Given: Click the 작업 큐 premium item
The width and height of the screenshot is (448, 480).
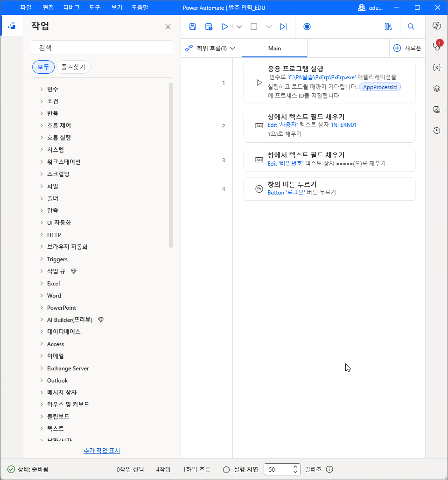Looking at the screenshot, I should [56, 271].
